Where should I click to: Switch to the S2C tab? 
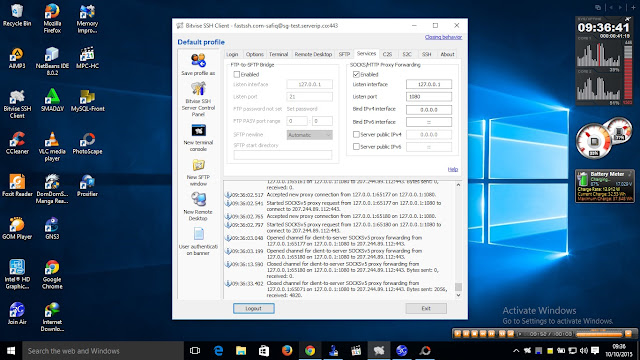click(x=407, y=54)
